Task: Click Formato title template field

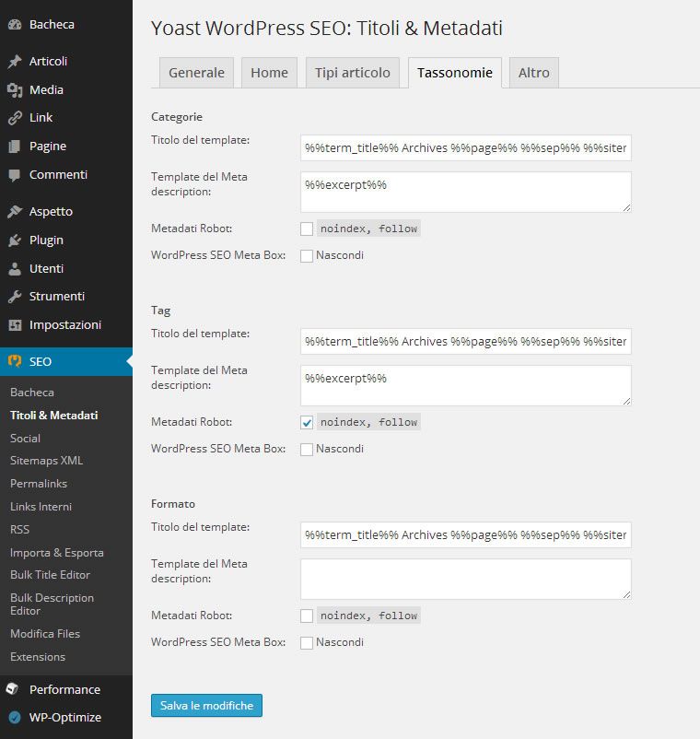Action: pyautogui.click(x=466, y=535)
